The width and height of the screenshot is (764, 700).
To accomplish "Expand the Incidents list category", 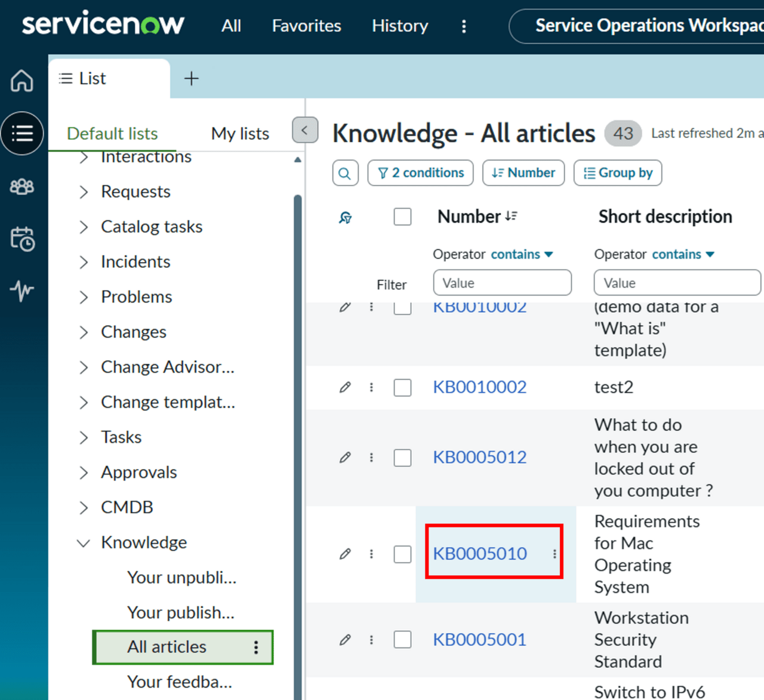I will (x=84, y=262).
